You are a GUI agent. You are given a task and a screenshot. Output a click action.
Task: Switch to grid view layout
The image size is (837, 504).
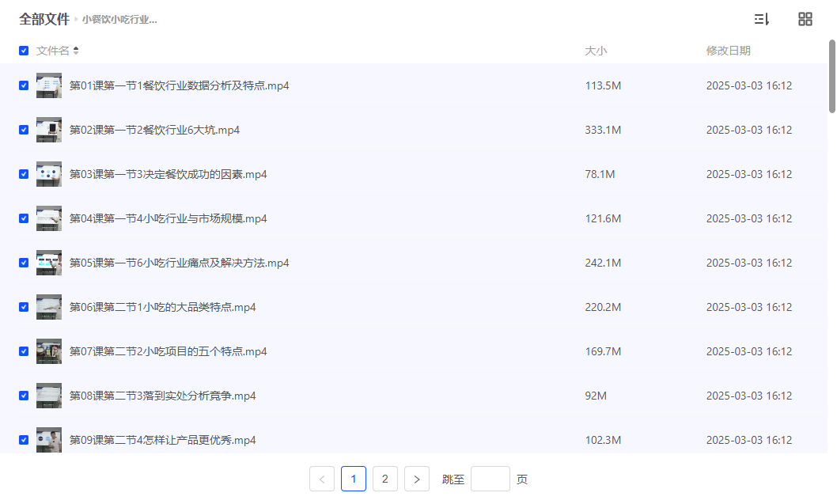click(805, 19)
